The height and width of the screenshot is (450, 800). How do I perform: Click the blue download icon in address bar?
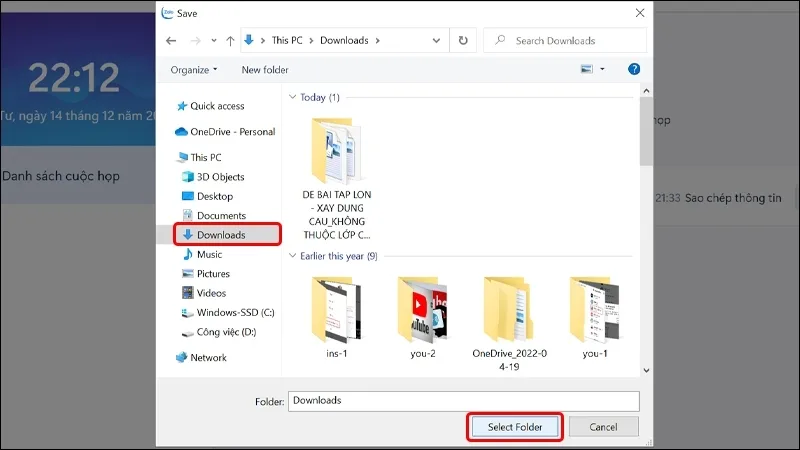249,40
